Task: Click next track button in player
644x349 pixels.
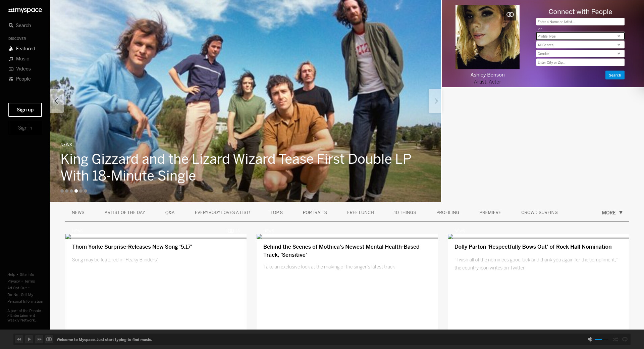Action: (39, 339)
